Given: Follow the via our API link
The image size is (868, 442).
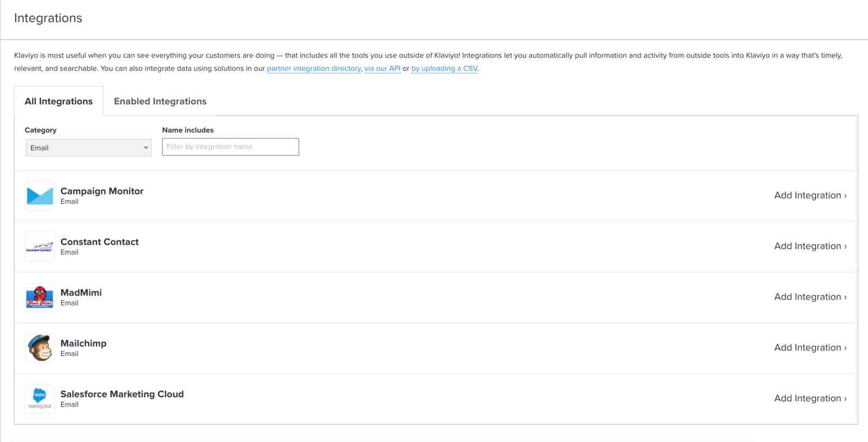Looking at the screenshot, I should 382,68.
